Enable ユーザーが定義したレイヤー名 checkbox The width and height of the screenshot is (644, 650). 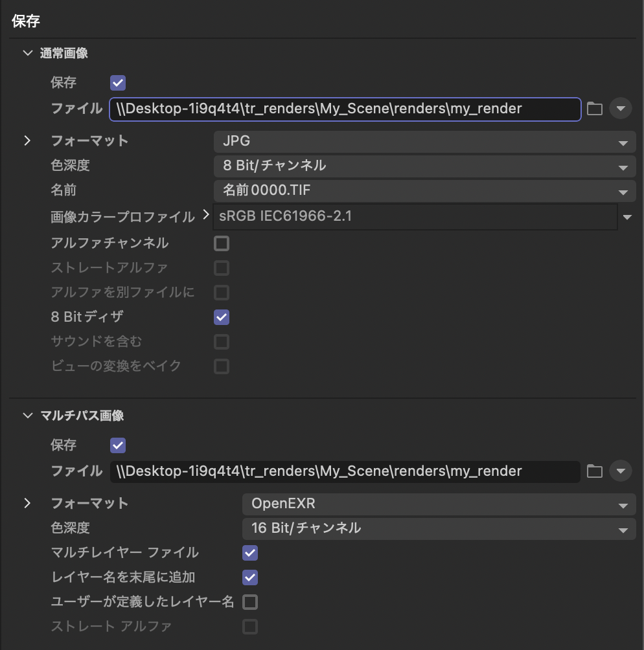250,602
